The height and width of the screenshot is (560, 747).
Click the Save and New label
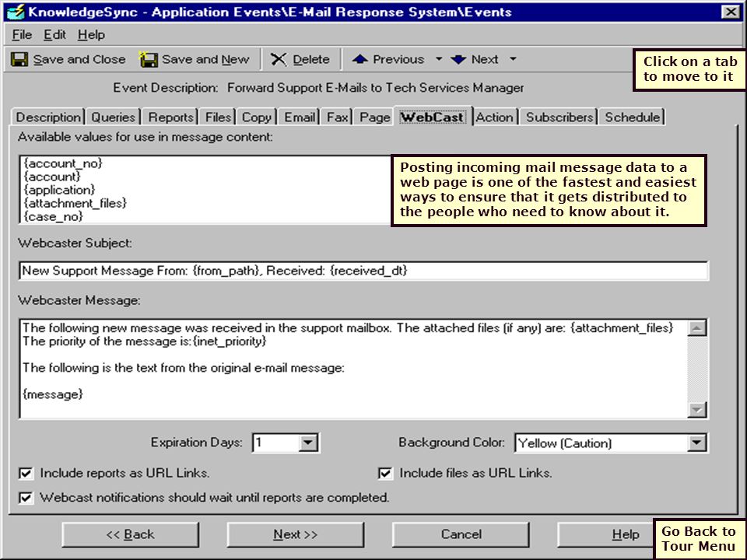pyautogui.click(x=205, y=60)
